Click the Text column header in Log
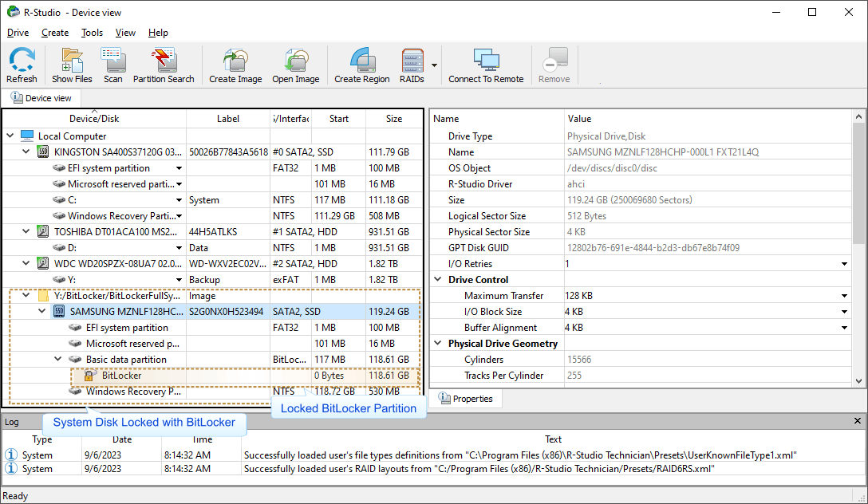This screenshot has height=504, width=868. (553, 439)
